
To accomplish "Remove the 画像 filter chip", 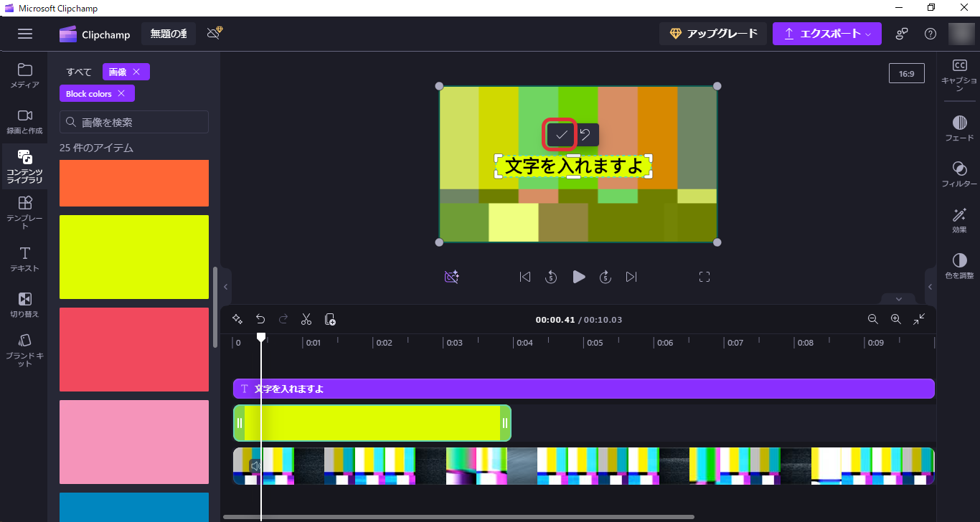I will [136, 72].
